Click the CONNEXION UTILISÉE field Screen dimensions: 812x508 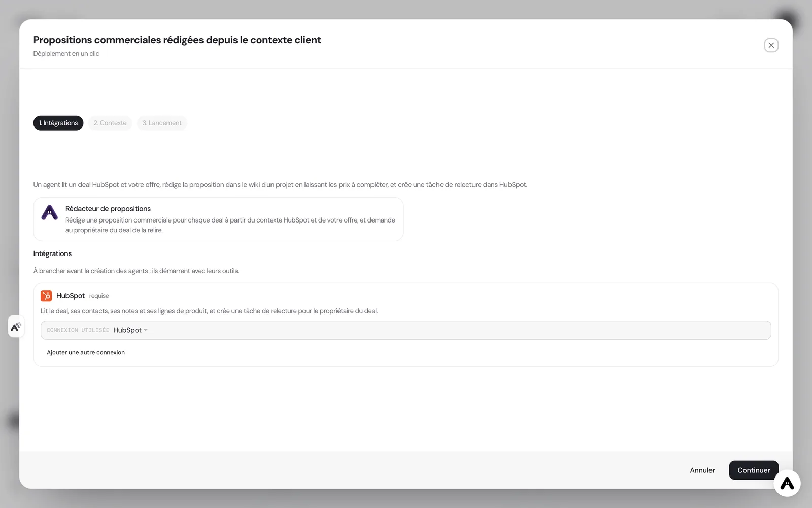(x=405, y=330)
